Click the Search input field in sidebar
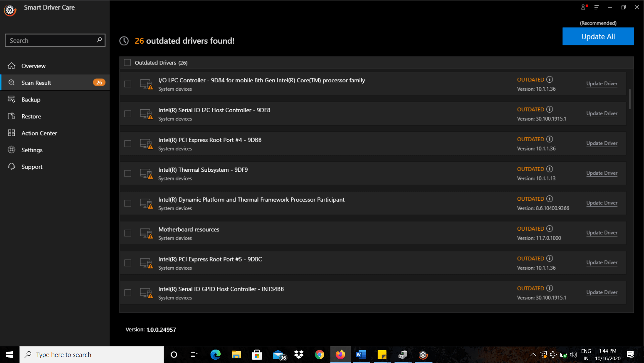Screen dimensions: 644x363 pyautogui.click(x=50, y=40)
